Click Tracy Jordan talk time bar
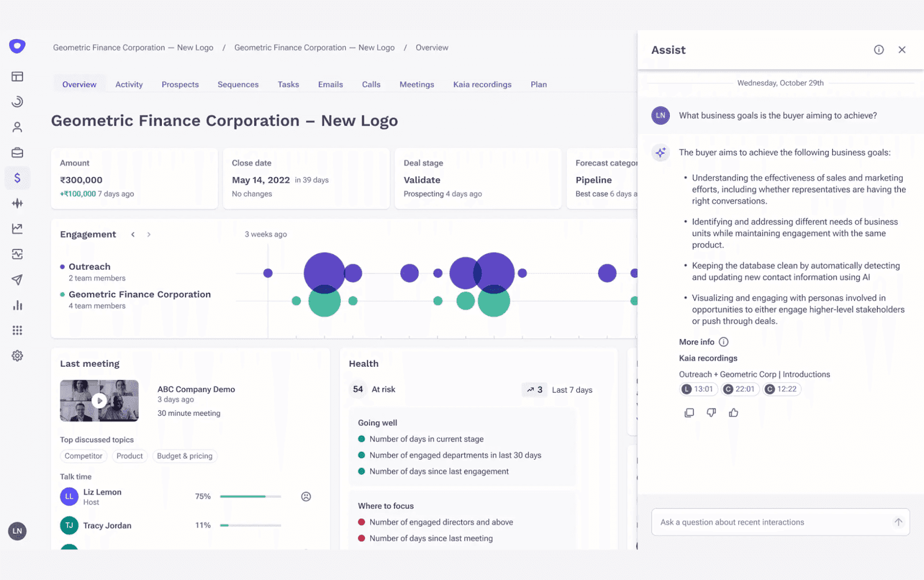Viewport: 924px width, 580px height. click(x=251, y=525)
